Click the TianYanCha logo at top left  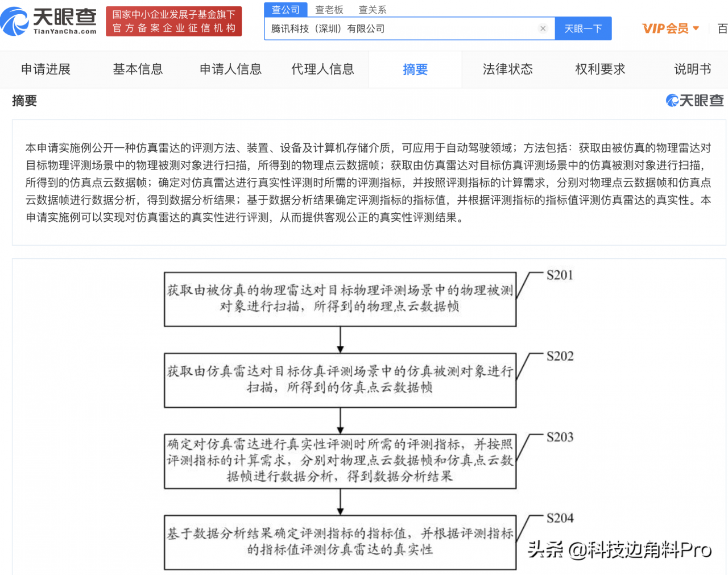pyautogui.click(x=49, y=21)
